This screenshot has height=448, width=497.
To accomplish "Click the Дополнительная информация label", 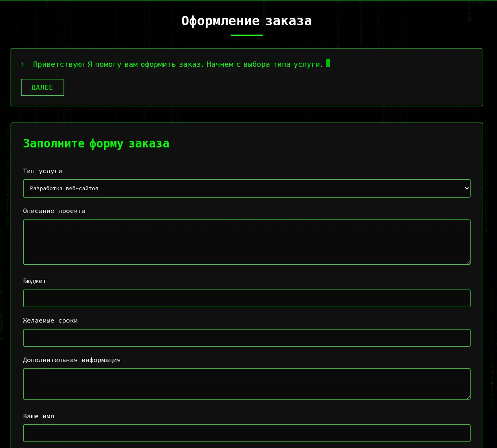I will (x=72, y=360).
